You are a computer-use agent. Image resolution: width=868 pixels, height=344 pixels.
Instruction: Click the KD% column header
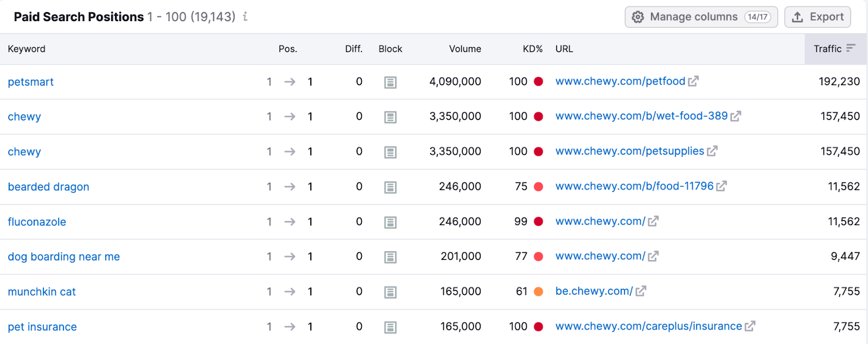[533, 49]
